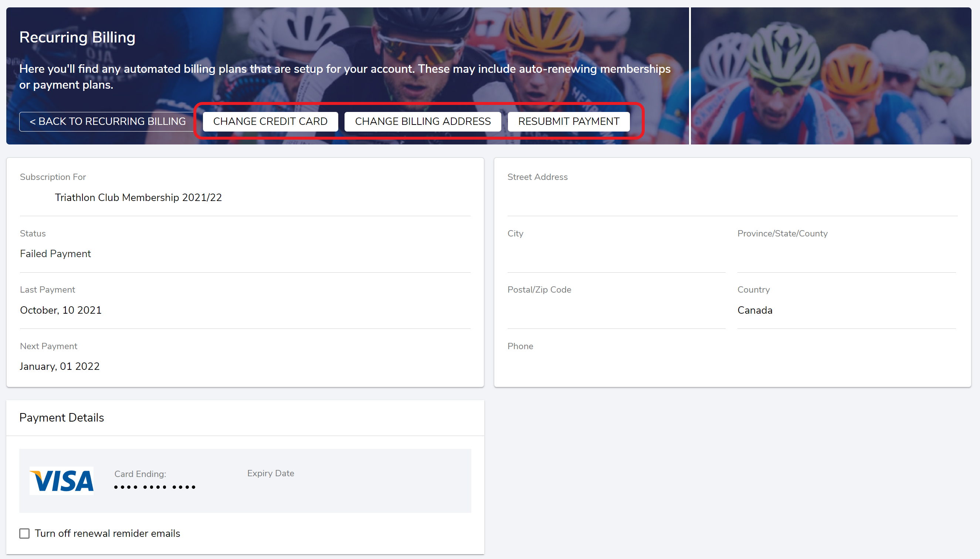Screen dimensions: 980x559
Task: Hit the Resubmit Payment button
Action: coord(568,121)
